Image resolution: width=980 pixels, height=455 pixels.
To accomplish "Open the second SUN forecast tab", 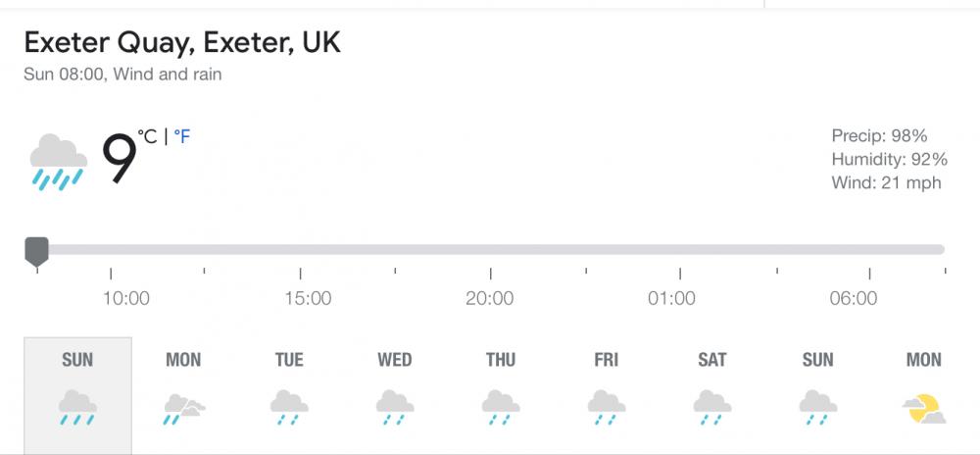I will pos(817,395).
